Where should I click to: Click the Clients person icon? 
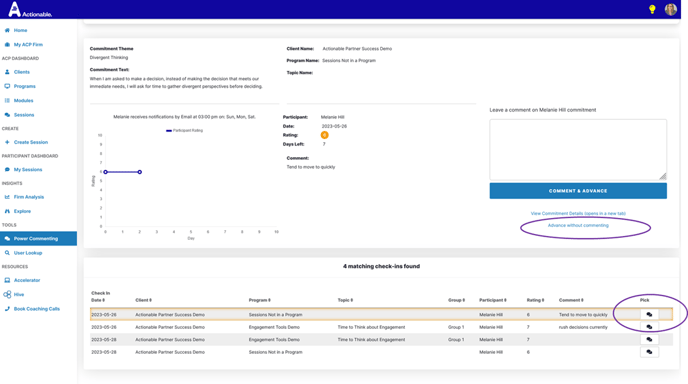tap(7, 72)
